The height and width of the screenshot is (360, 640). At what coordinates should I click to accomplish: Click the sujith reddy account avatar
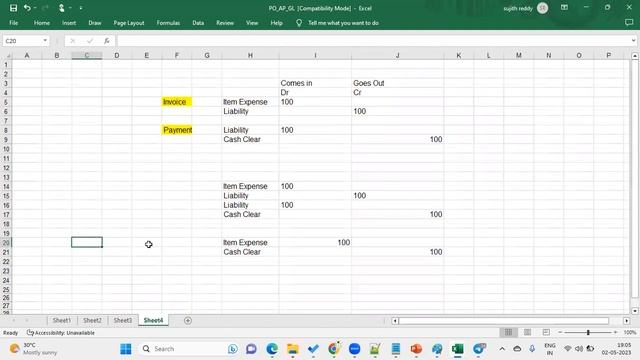[x=542, y=8]
